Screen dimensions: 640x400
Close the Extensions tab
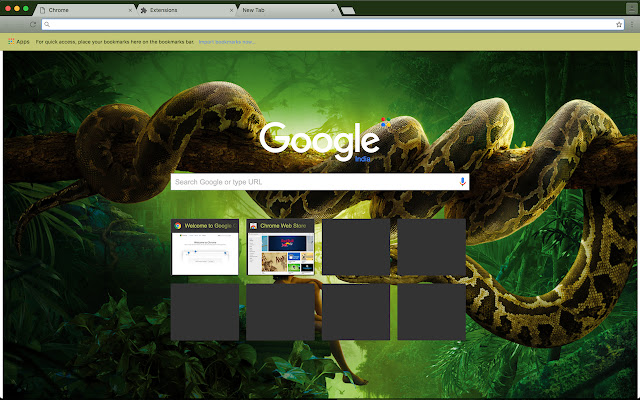pos(231,10)
